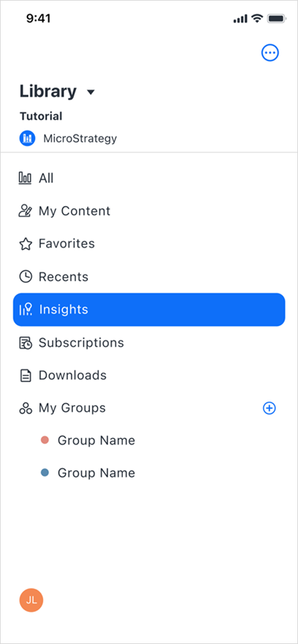The width and height of the screenshot is (298, 644).
Task: Open the more options ellipsis menu
Action: click(x=270, y=52)
